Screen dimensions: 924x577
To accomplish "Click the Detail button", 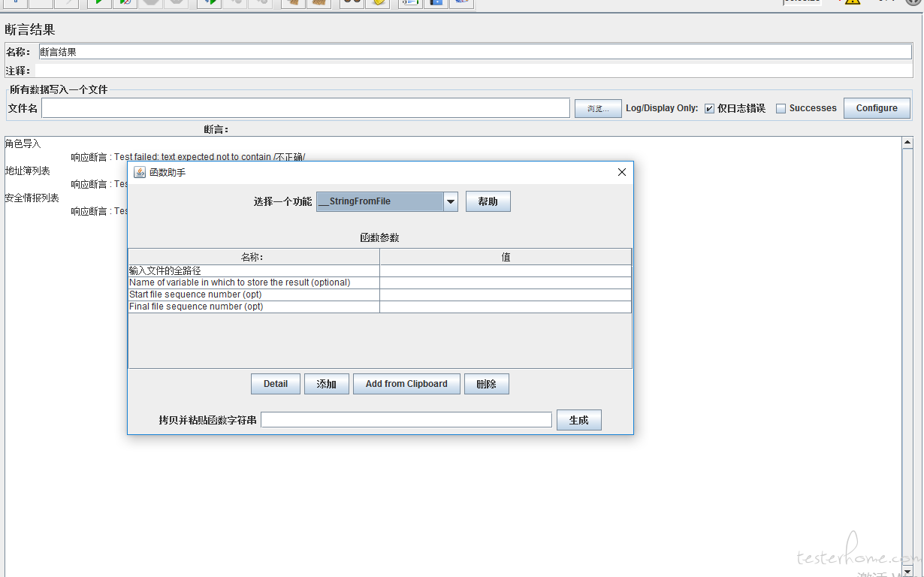I will point(276,384).
